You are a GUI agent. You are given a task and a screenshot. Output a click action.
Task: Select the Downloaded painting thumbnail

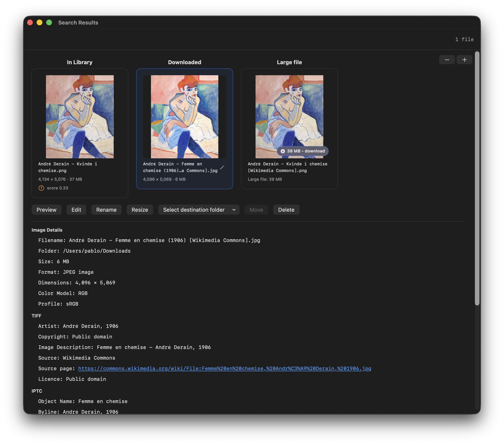click(184, 117)
